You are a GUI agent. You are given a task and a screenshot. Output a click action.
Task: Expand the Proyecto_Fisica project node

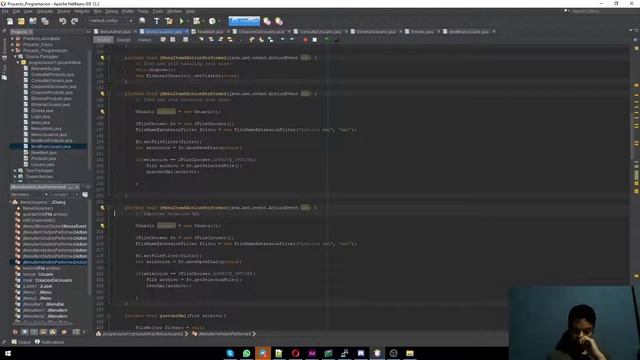tap(13, 44)
